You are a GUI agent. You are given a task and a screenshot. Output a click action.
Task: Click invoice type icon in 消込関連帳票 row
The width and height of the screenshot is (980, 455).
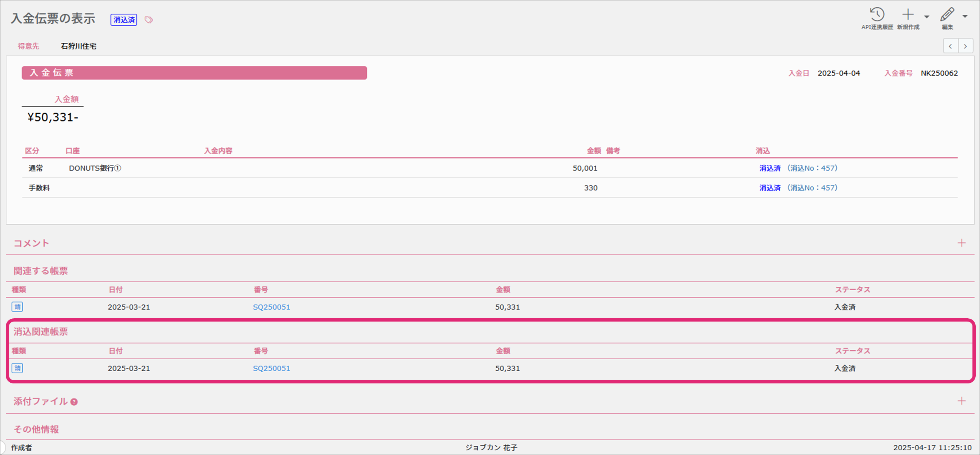(17, 368)
